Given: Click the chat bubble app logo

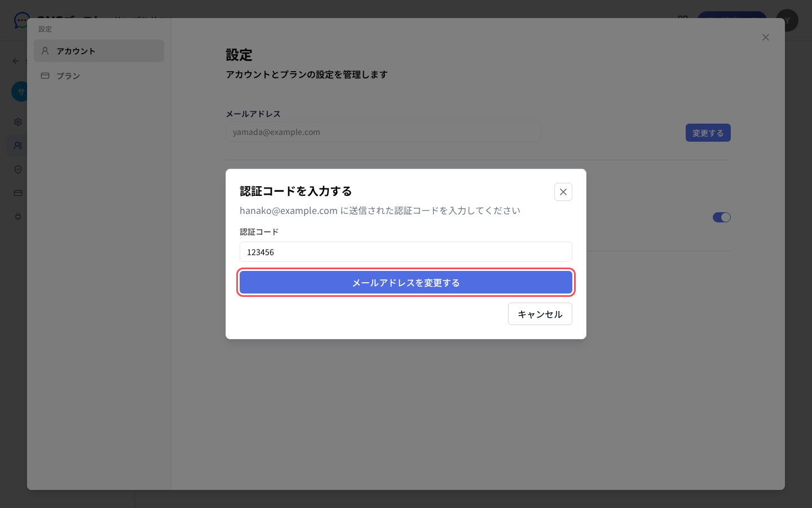Looking at the screenshot, I should point(21,20).
